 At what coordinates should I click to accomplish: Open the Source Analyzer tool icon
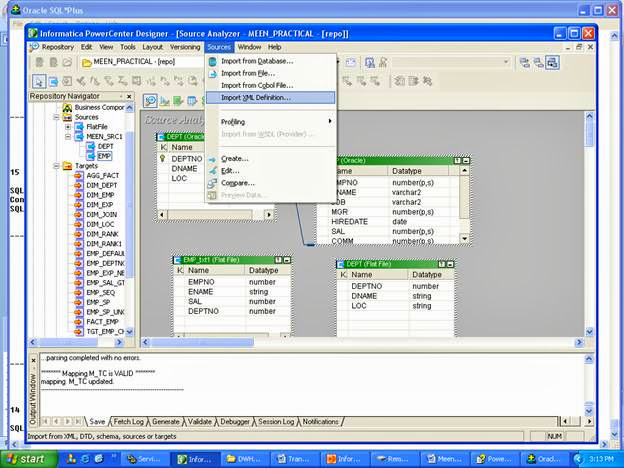(150, 101)
